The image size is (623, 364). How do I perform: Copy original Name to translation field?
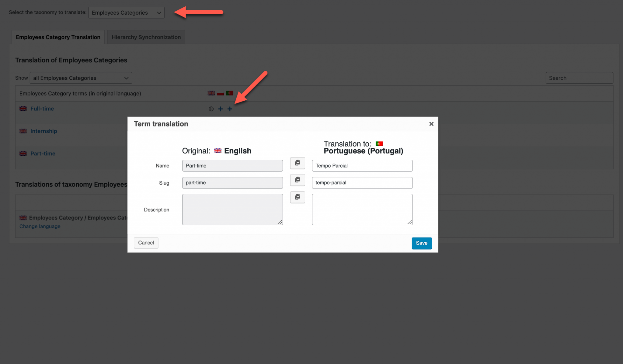[x=298, y=163]
